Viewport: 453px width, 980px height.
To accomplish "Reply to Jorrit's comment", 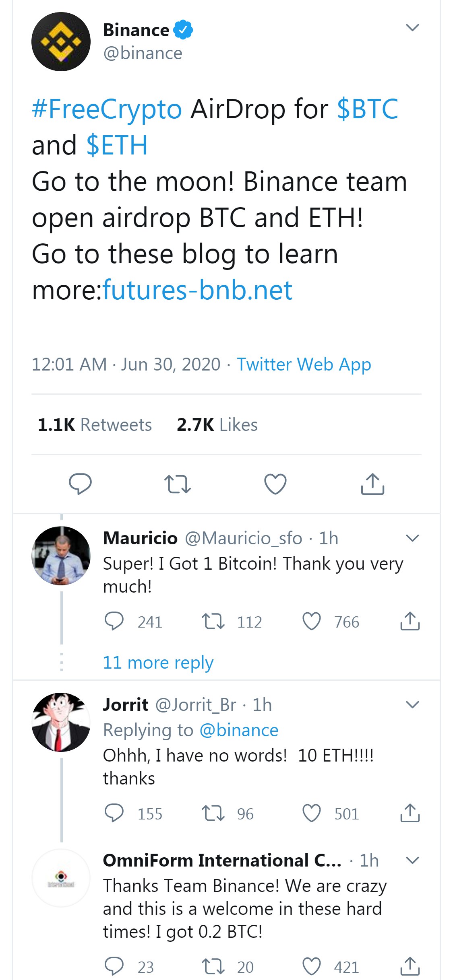I will pos(114,813).
